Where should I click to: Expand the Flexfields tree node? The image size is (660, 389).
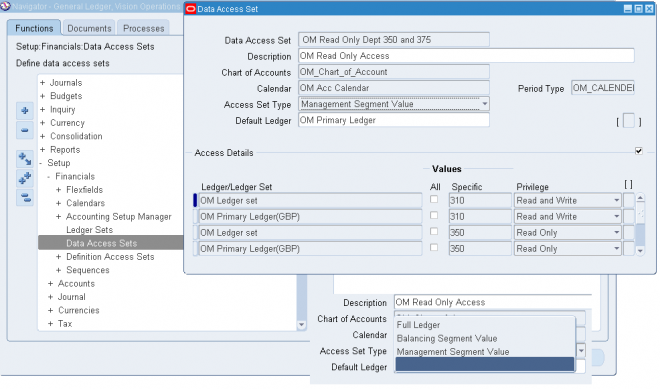(x=59, y=190)
